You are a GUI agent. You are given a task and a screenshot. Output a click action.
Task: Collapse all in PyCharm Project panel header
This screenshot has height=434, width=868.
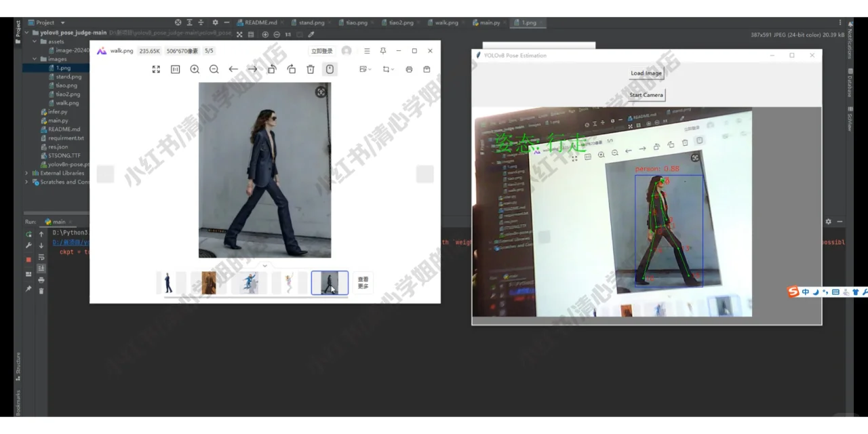[201, 22]
